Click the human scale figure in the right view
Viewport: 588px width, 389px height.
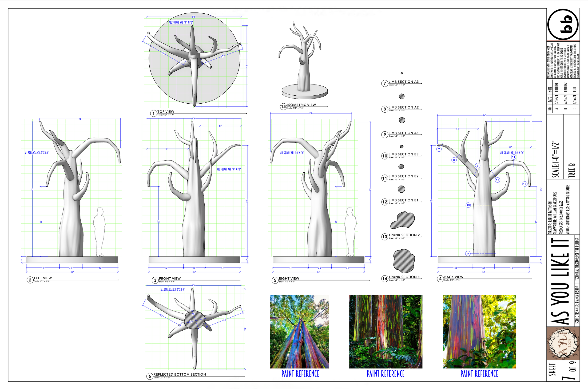(350, 232)
